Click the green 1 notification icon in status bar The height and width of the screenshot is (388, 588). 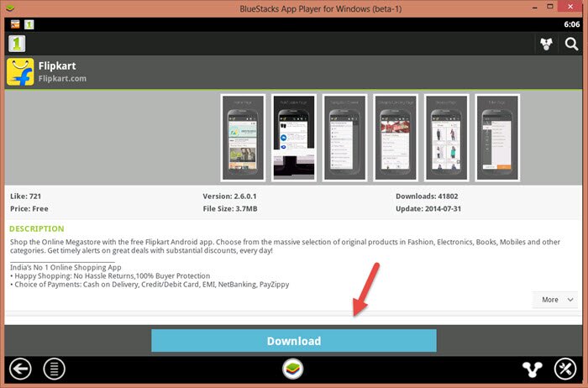pyautogui.click(x=29, y=24)
